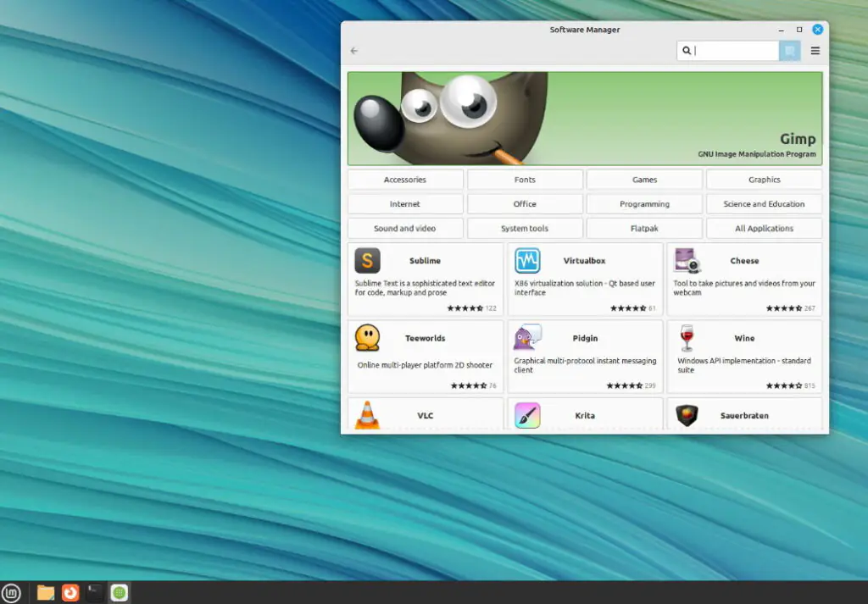Click the Cheese webcam icon
Screen dimensions: 868x604
(687, 261)
